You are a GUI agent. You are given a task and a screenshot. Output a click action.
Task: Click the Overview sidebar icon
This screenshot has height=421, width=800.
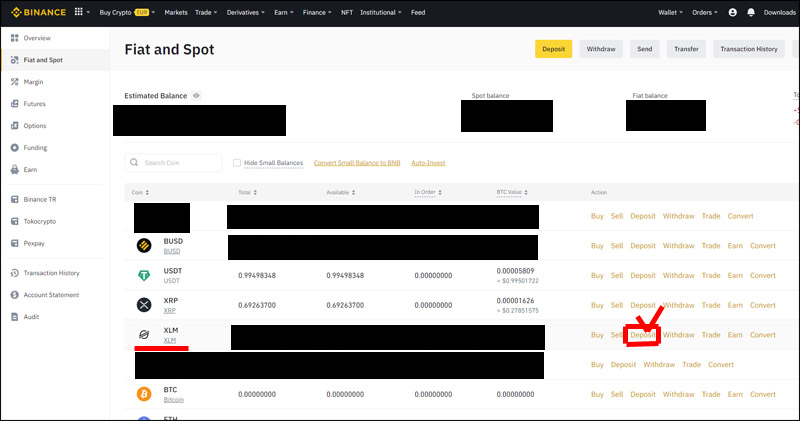click(14, 38)
